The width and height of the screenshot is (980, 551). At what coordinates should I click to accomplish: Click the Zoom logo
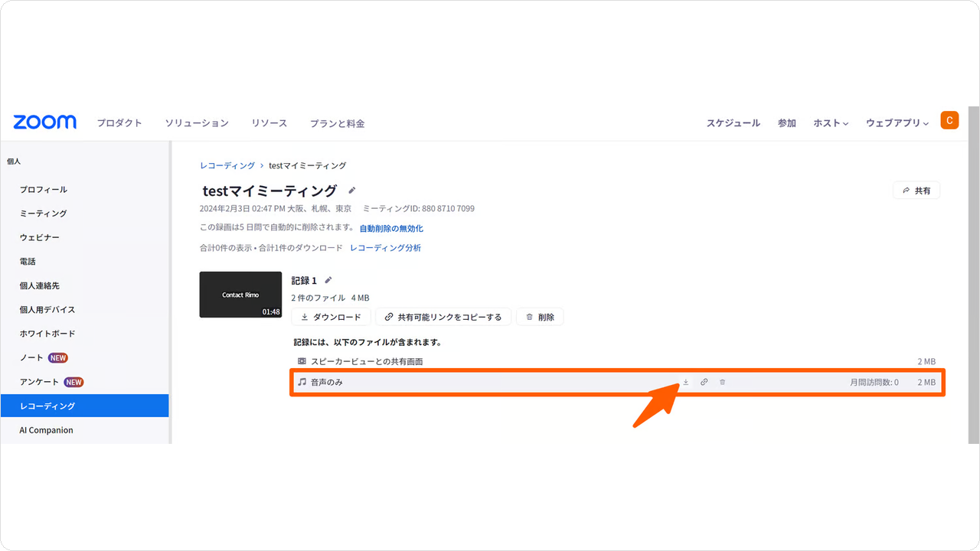44,122
